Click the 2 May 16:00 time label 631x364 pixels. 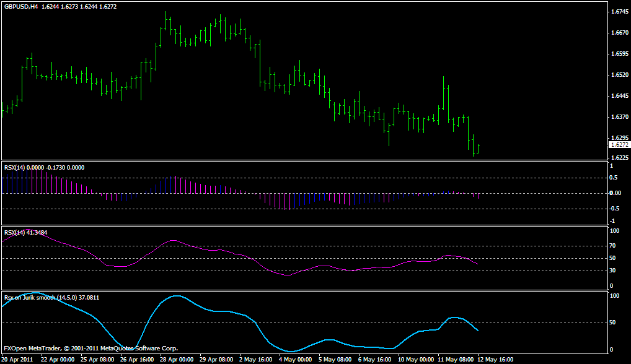tap(256, 359)
